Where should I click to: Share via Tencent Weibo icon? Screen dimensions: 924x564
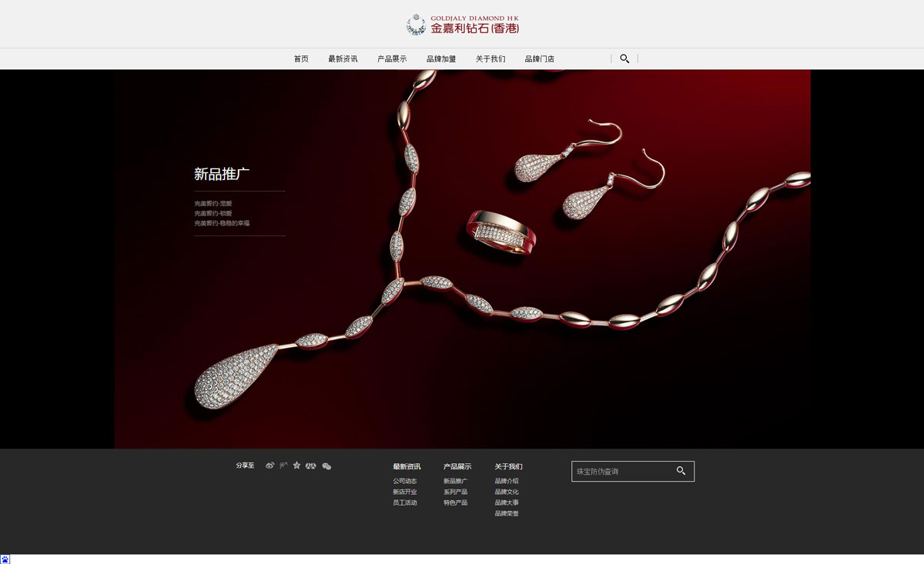point(283,466)
